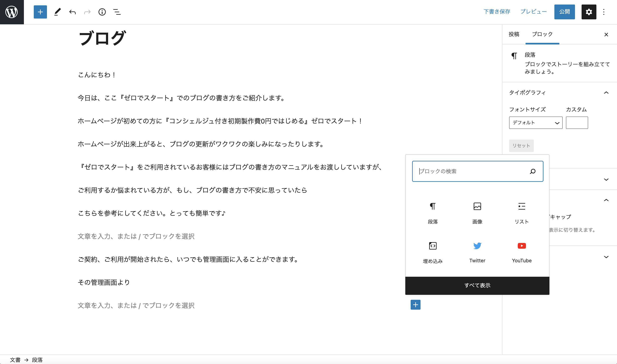The image size is (617, 364).
Task: Insert an image (画像) block
Action: [477, 212]
